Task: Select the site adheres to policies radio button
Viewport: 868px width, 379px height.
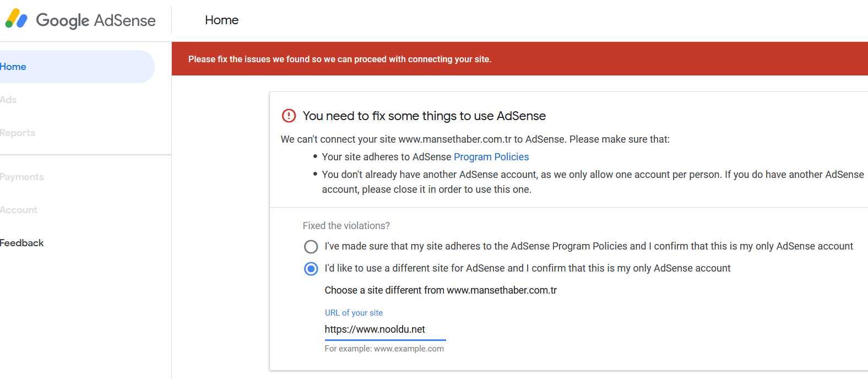Action: pyautogui.click(x=311, y=246)
